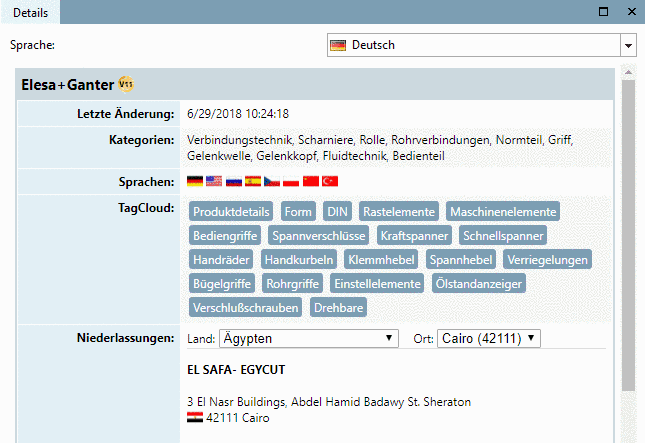Click the Maschinenelemente tag
The width and height of the screenshot is (645, 443).
click(503, 211)
